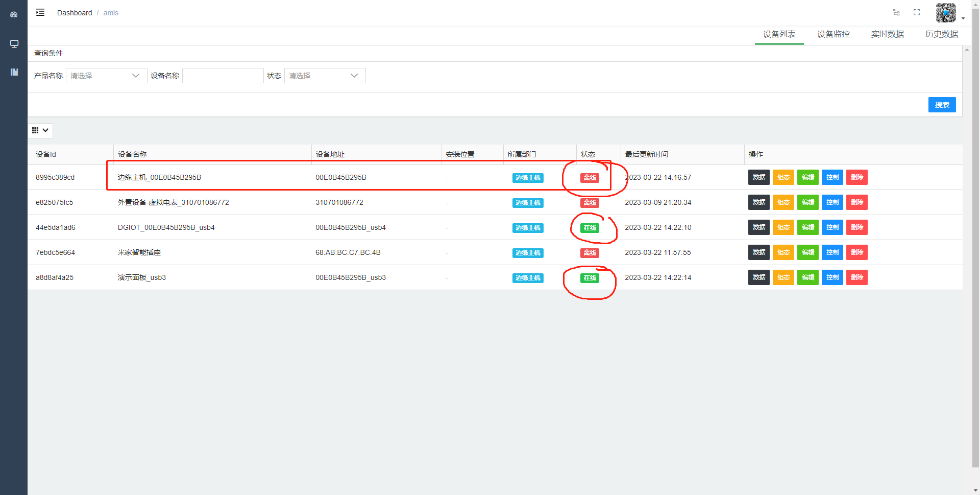Click the 在线 status tag for DGIOT_00E0B45B295B_usb4

tap(590, 228)
